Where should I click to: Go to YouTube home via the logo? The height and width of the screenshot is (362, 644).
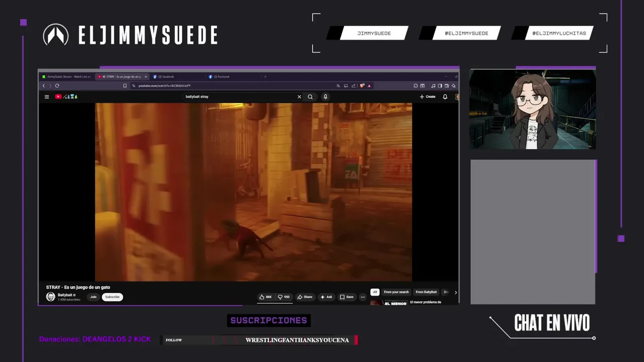[x=66, y=97]
